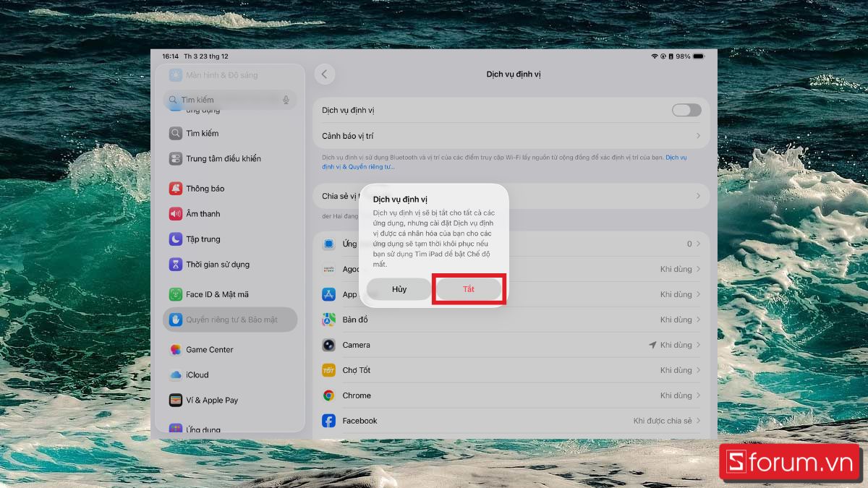Open Âm thanh speaker icon
The width and height of the screenshot is (868, 488).
[176, 214]
